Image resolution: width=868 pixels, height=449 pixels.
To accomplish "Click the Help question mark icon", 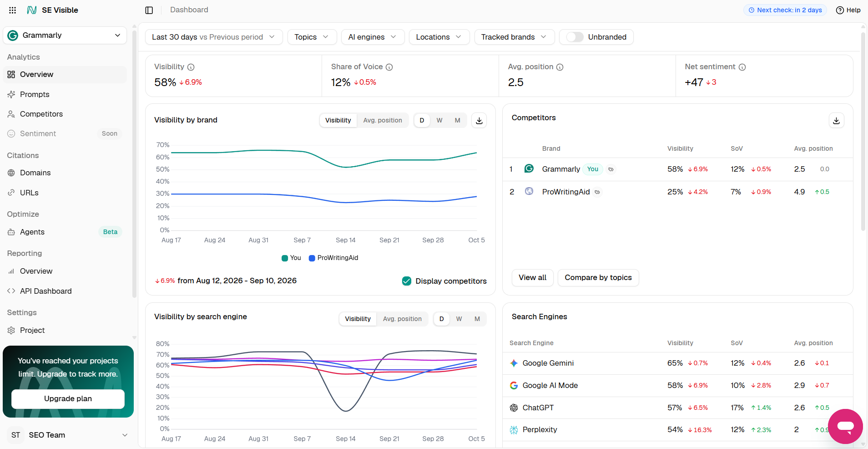I will [x=840, y=10].
